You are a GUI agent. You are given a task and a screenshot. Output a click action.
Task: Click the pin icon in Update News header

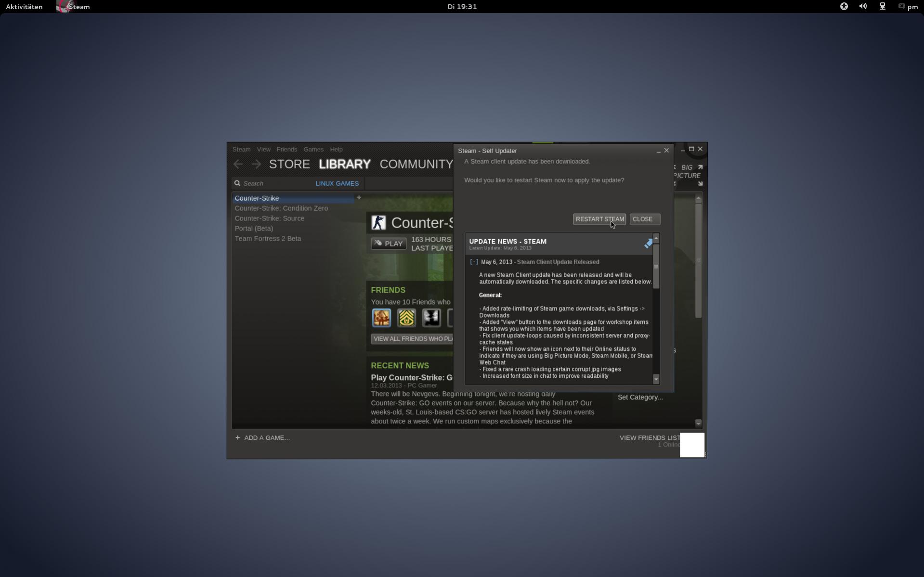(648, 244)
